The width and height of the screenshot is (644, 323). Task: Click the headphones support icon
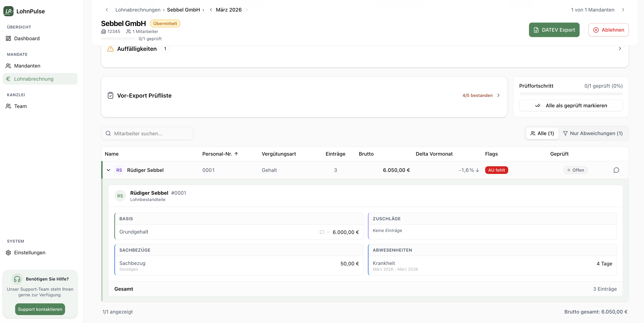pyautogui.click(x=17, y=279)
